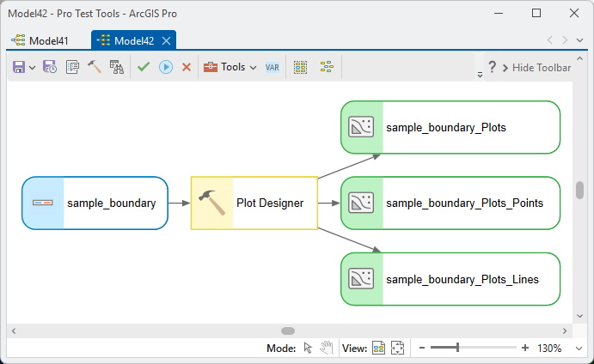Click the Select All icon
Image resolution: width=594 pixels, height=364 pixels.
(x=300, y=67)
